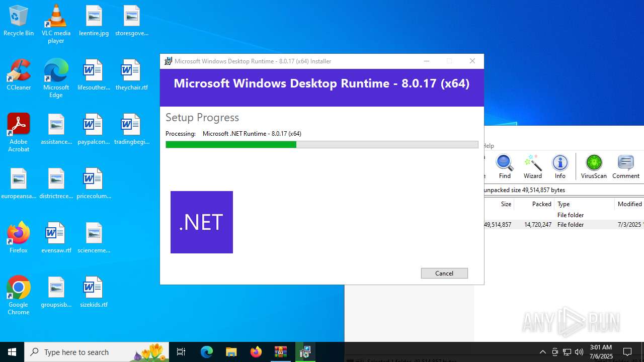Open network status tray icon
The height and width of the screenshot is (362, 644).
567,352
